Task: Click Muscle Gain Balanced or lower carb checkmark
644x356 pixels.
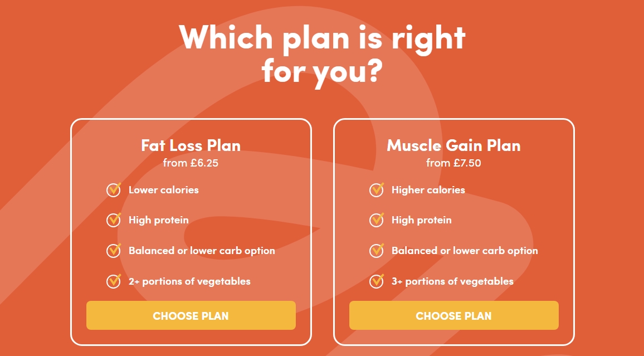Action: [377, 251]
